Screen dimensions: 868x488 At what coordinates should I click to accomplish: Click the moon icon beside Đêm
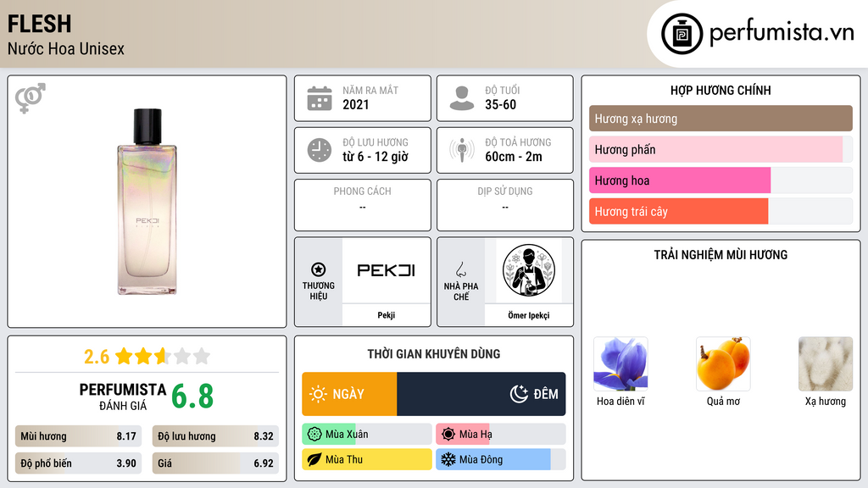click(x=519, y=394)
